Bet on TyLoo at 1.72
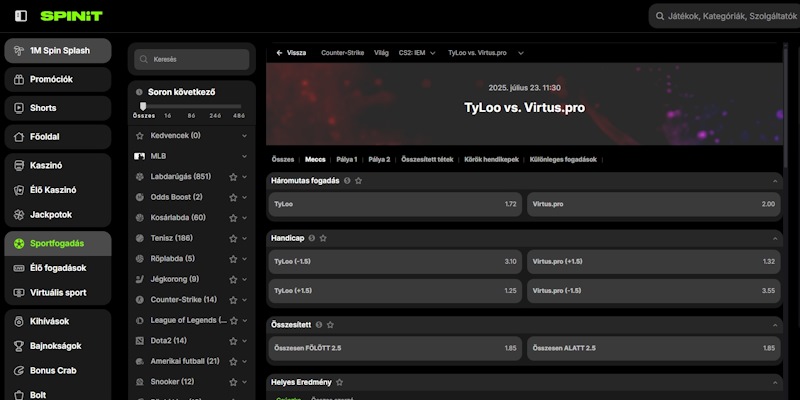The height and width of the screenshot is (400, 800). click(x=395, y=204)
